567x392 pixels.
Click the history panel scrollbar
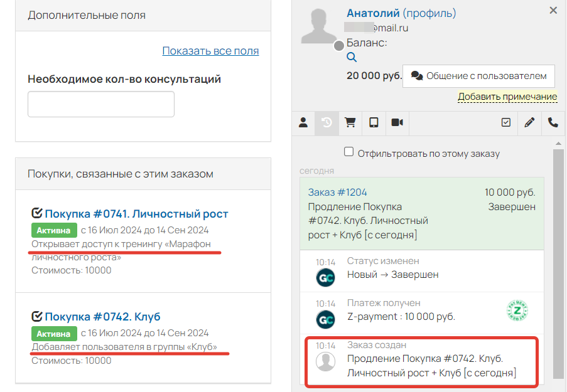coord(558,264)
